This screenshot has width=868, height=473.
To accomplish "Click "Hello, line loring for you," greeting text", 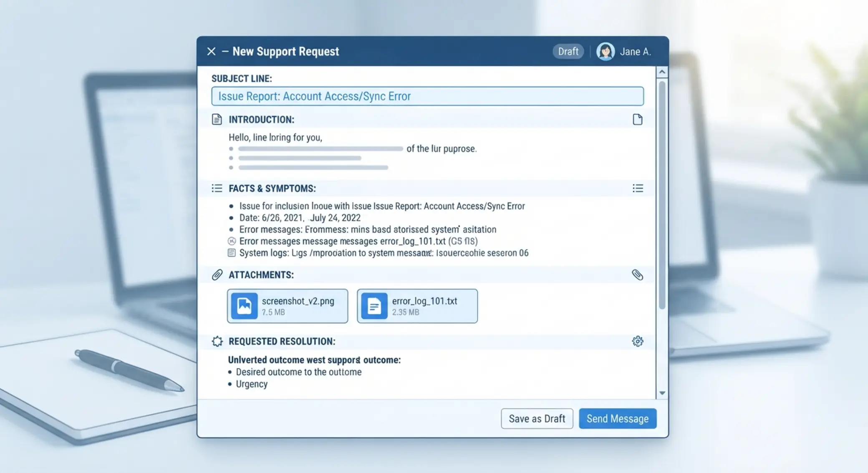I will coord(275,137).
